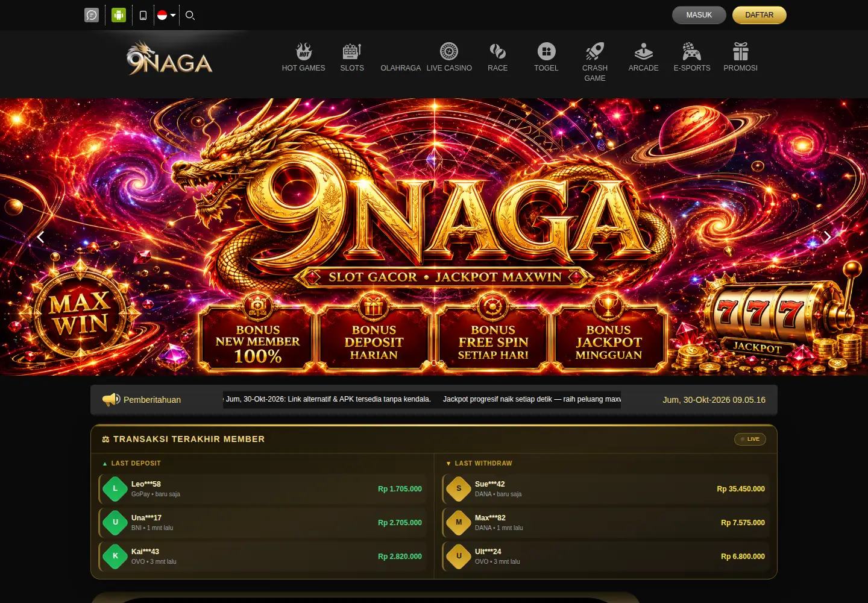Click the gold M avatar for Max***82
The height and width of the screenshot is (603, 868).
pos(459,522)
